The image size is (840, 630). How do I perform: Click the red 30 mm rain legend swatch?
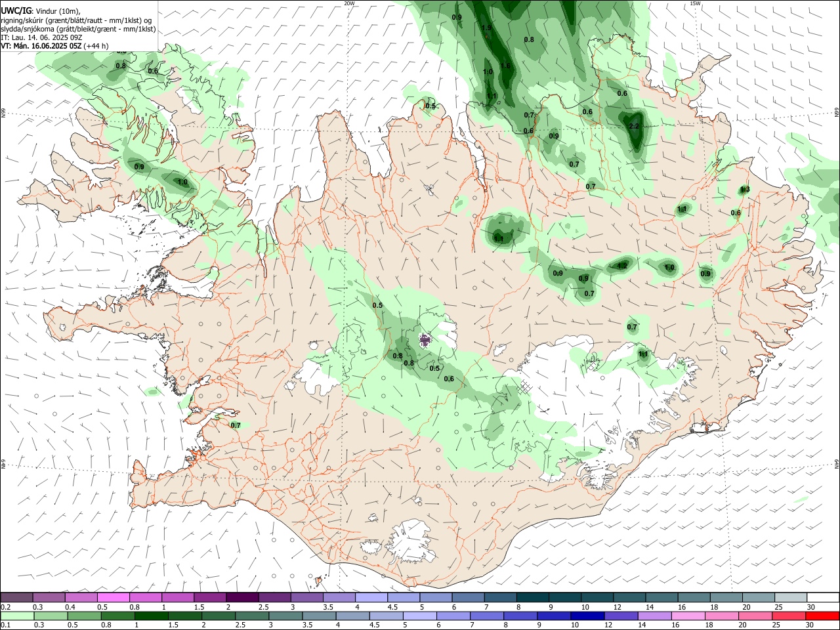pos(822,616)
